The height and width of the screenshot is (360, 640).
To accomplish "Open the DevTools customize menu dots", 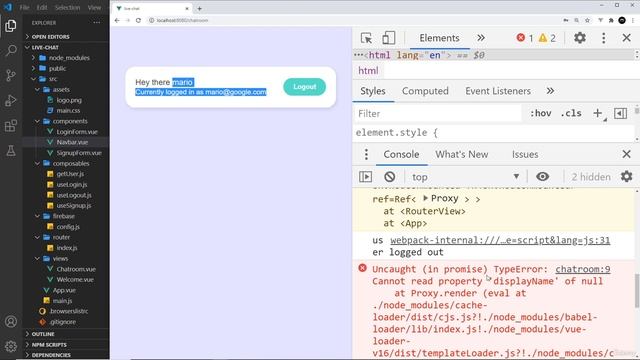I will coord(604,38).
